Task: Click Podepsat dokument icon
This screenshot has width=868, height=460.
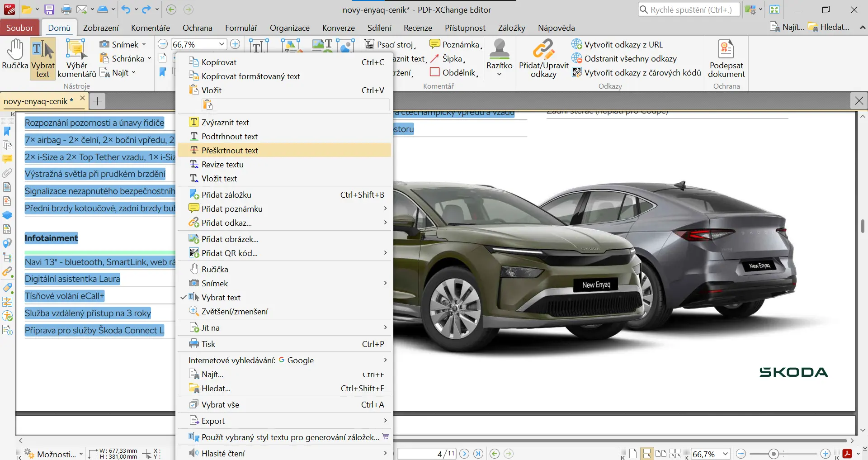Action: click(x=726, y=59)
